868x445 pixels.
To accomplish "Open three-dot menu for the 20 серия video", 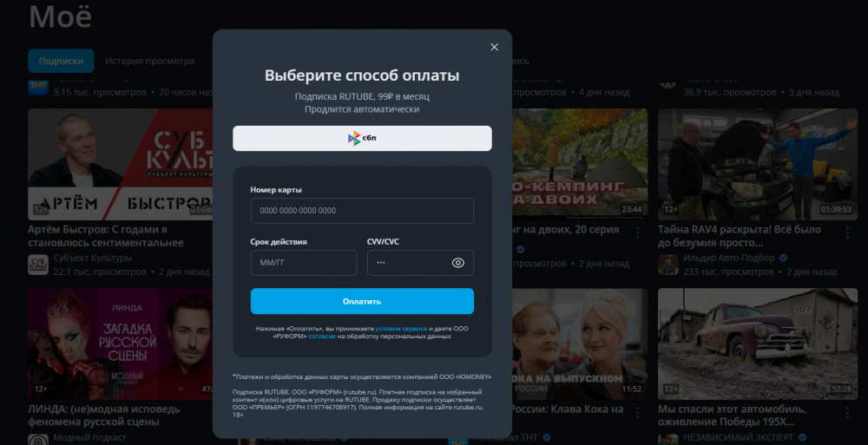I will coord(637,232).
